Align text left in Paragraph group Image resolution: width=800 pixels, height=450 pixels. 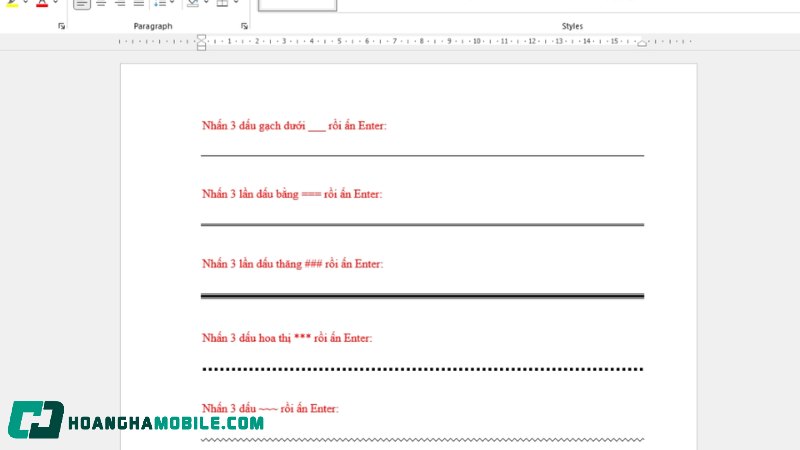click(x=82, y=4)
